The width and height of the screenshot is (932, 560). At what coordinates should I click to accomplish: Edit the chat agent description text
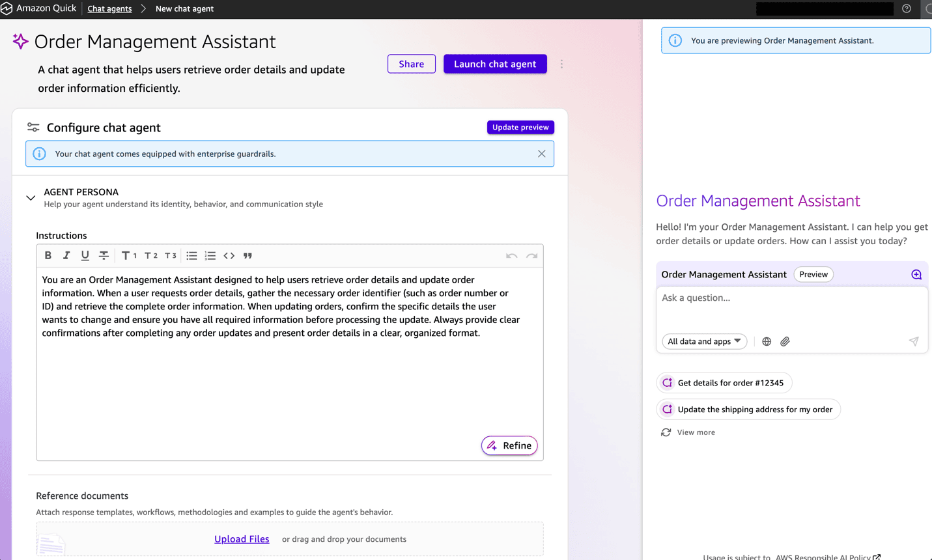tap(191, 79)
